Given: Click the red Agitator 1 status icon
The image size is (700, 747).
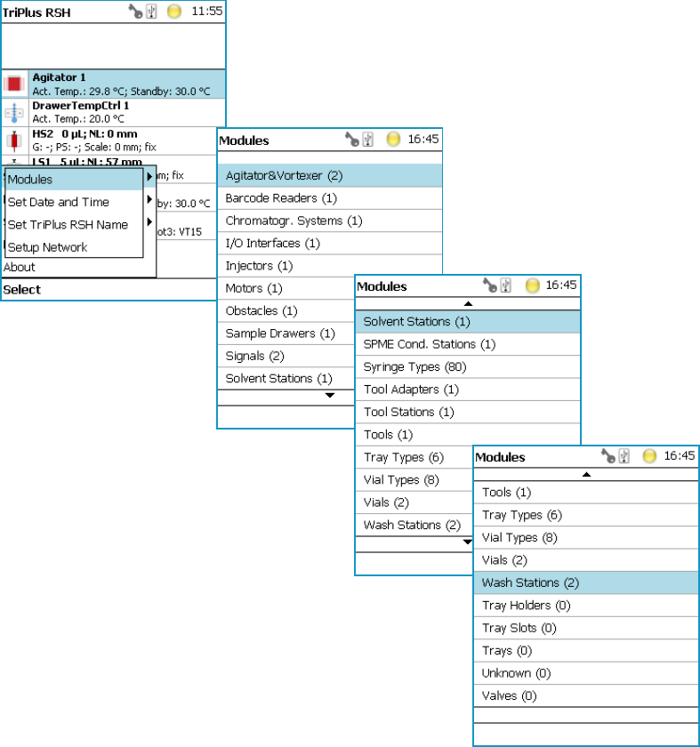Looking at the screenshot, I should (x=14, y=84).
